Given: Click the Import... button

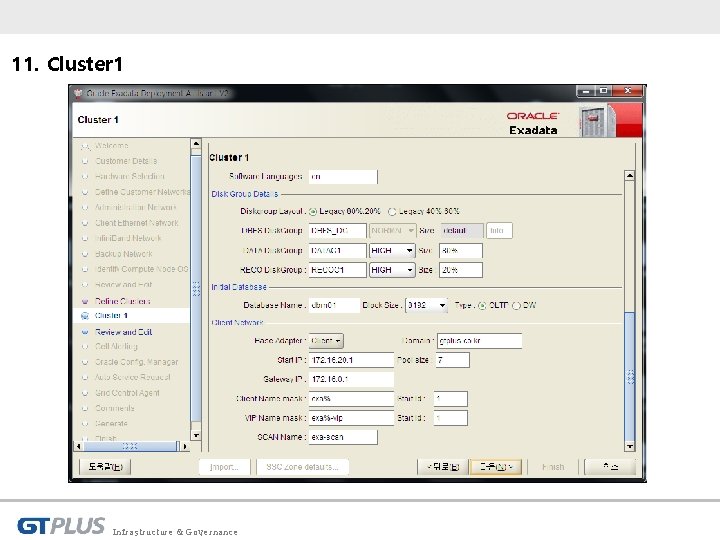Looking at the screenshot, I should click(x=225, y=467).
